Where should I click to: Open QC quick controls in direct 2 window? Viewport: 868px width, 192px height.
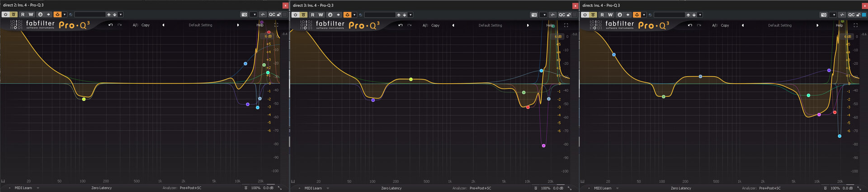(272, 14)
